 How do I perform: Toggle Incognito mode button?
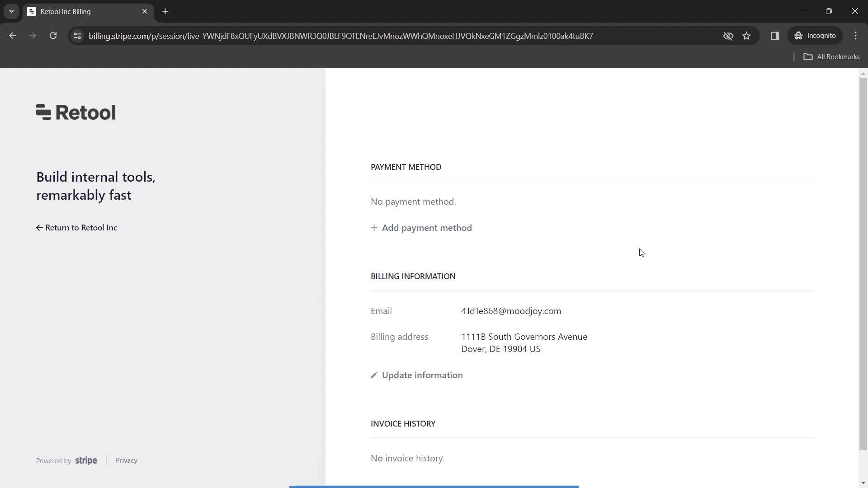click(x=818, y=36)
